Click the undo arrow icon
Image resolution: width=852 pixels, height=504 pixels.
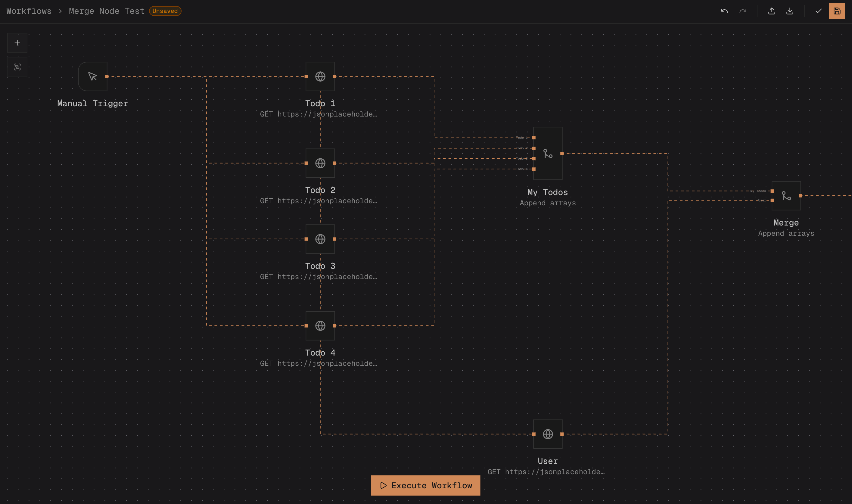tap(724, 11)
